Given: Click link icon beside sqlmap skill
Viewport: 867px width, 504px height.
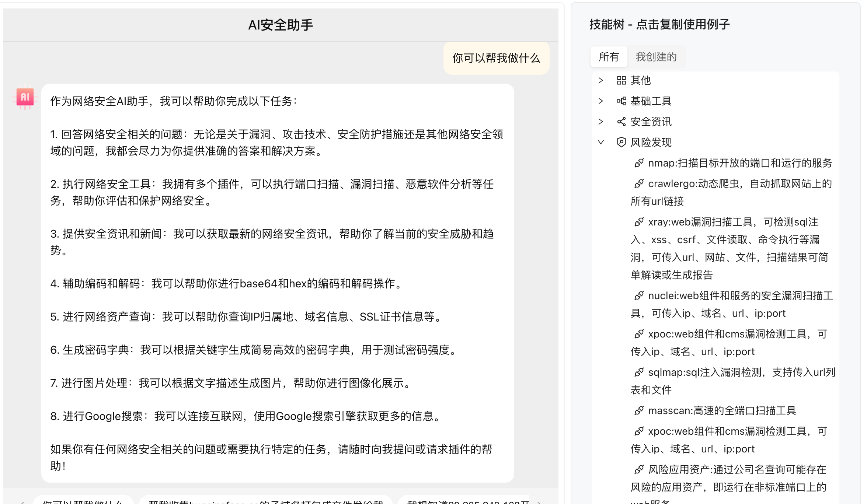Looking at the screenshot, I should pyautogui.click(x=639, y=372).
